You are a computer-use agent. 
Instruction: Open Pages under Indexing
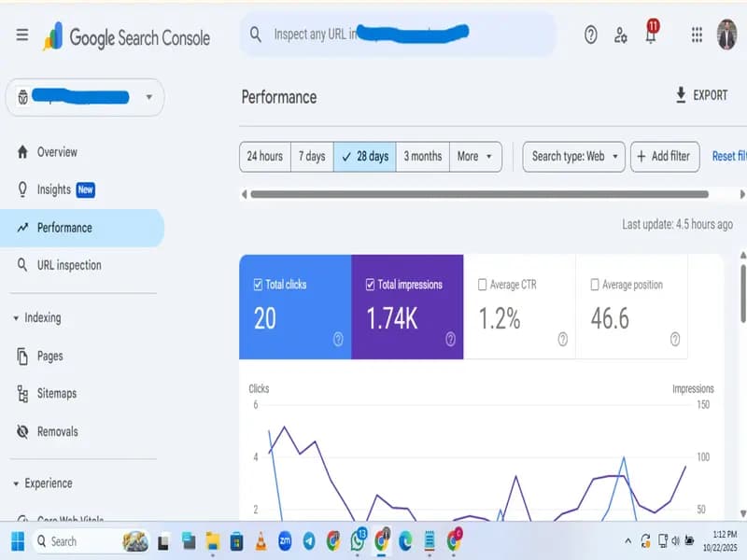[82, 356]
